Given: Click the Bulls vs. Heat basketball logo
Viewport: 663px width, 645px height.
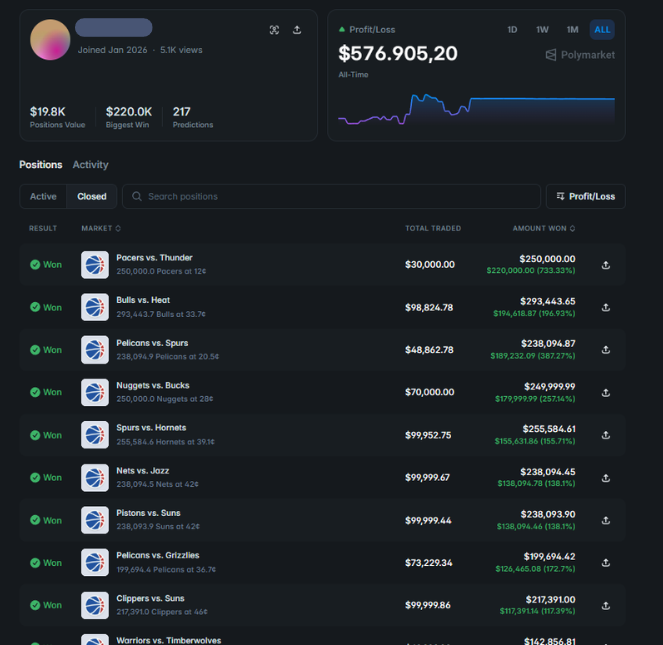Looking at the screenshot, I should [95, 307].
